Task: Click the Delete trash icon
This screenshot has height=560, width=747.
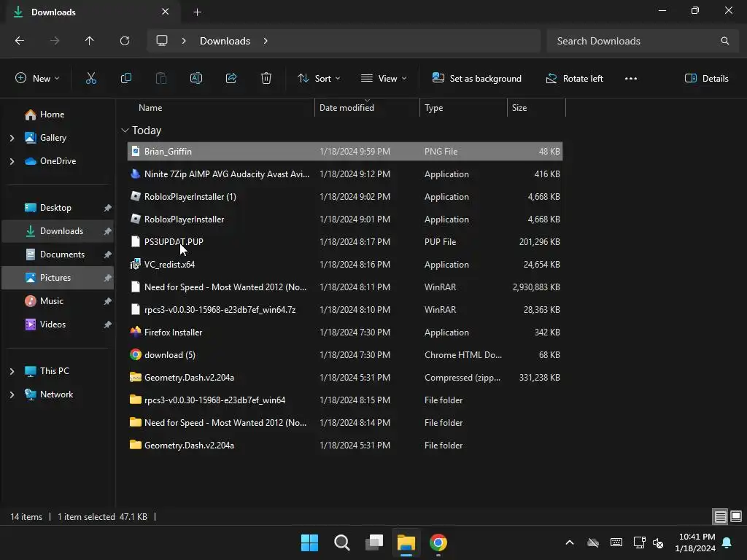Action: pyautogui.click(x=266, y=79)
